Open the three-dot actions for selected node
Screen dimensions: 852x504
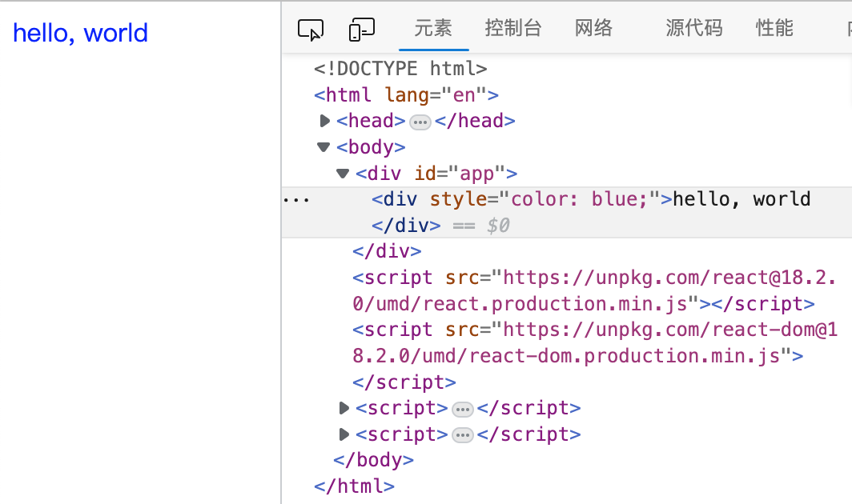[296, 201]
